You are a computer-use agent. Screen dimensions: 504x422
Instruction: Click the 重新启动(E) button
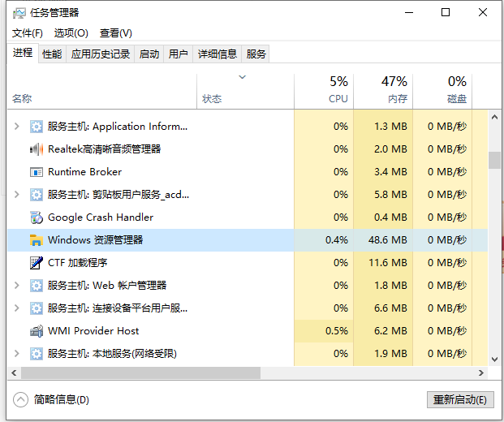point(460,399)
